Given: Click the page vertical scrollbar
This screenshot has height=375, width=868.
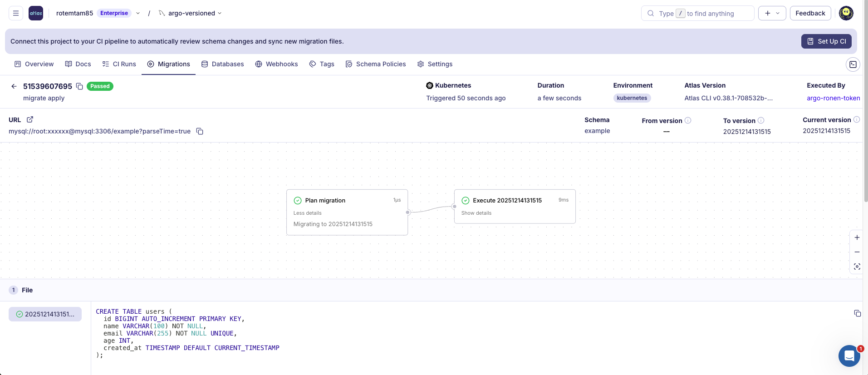Looking at the screenshot, I should tap(865, 101).
